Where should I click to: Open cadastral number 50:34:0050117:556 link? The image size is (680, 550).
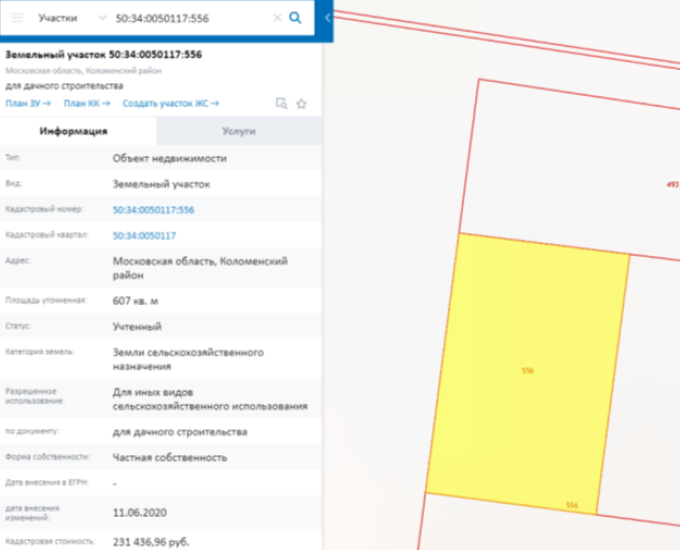153,210
